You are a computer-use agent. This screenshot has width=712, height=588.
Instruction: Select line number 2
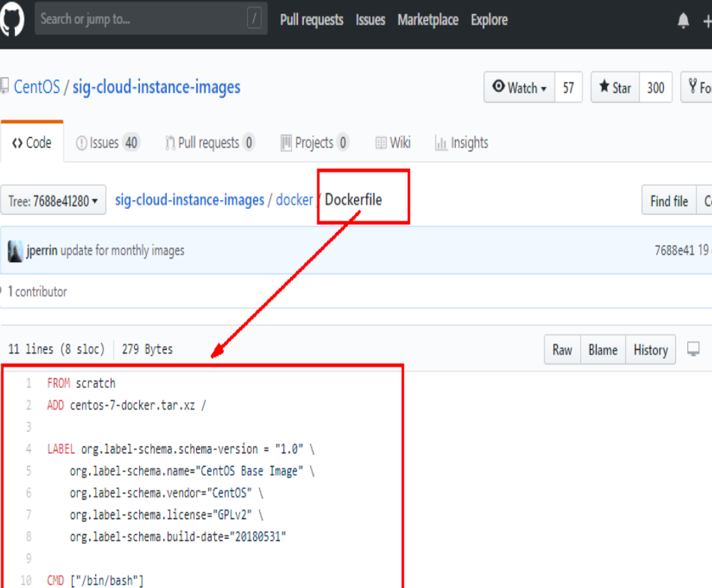28,405
